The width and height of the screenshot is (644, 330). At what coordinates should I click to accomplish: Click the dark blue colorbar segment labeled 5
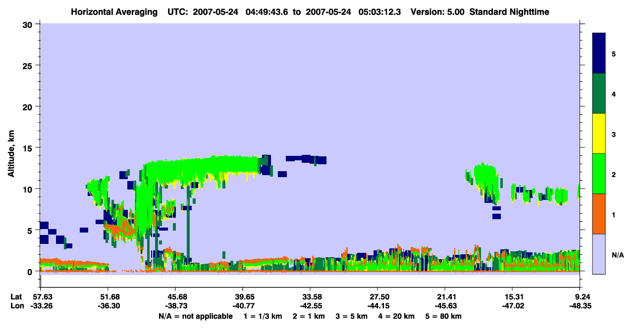tap(599, 53)
